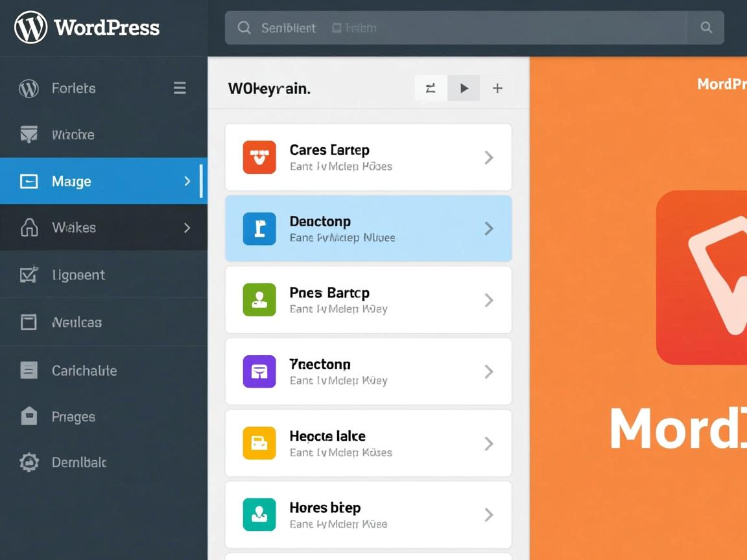
Task: Click the teal Hores btep icon
Action: 259,515
